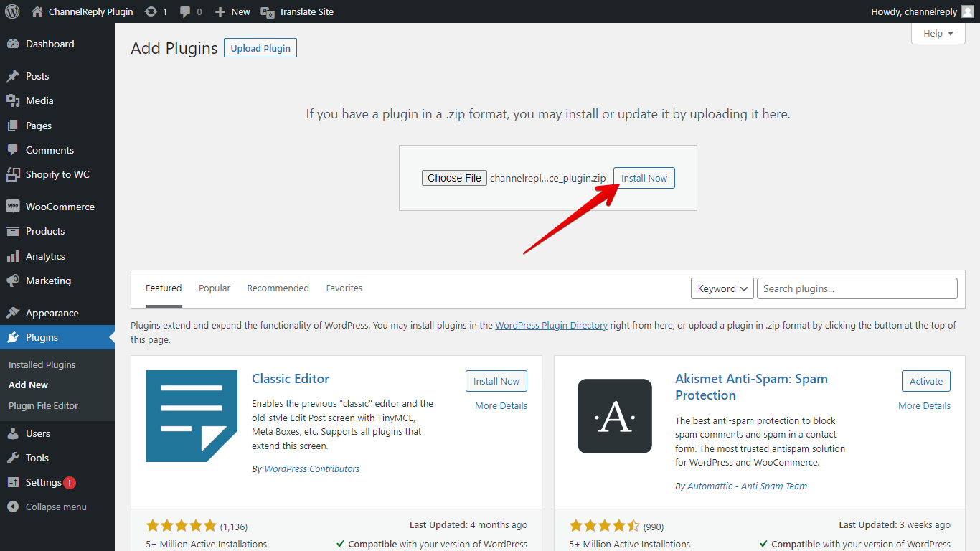980x551 pixels.
Task: Click the Products box icon
Action: (x=13, y=231)
